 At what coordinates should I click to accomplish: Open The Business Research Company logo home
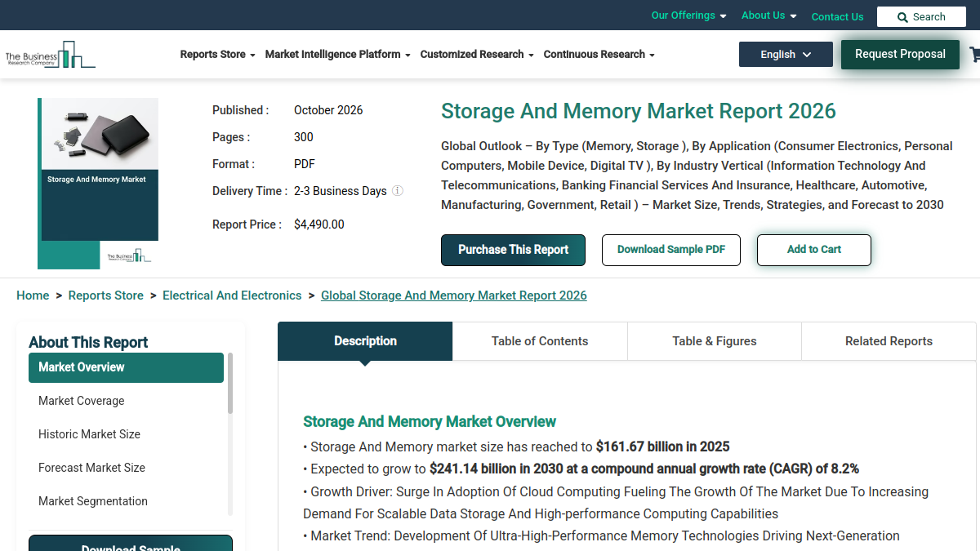[50, 55]
